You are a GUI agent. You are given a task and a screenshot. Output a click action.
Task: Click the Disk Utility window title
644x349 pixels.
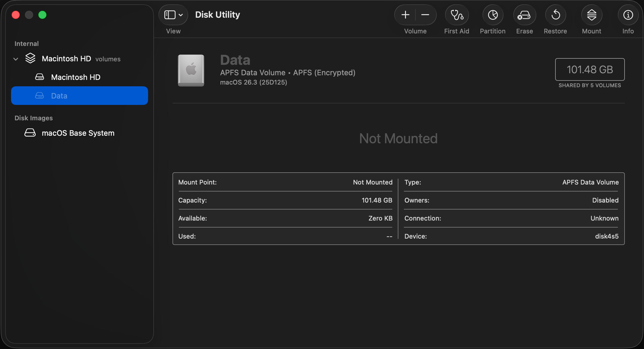point(217,15)
